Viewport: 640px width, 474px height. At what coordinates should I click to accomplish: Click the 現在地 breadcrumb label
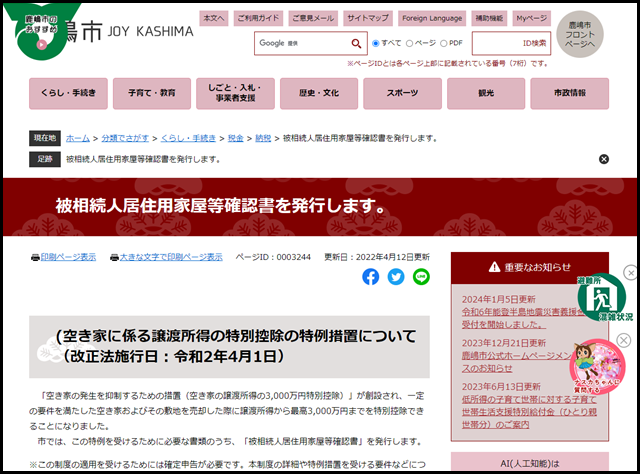tap(45, 138)
